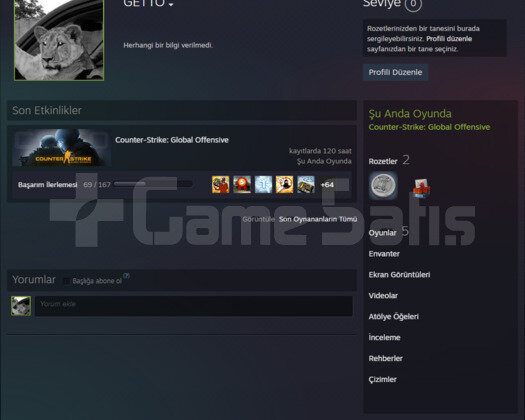525x420 pixels.
Task: Open the Çizimler artwork link
Action: pos(382,380)
